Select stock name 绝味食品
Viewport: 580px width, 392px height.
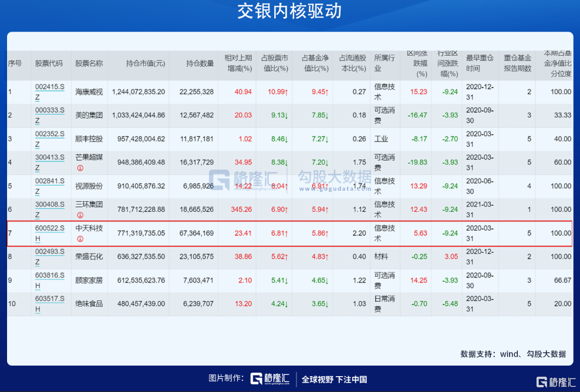coord(89,303)
